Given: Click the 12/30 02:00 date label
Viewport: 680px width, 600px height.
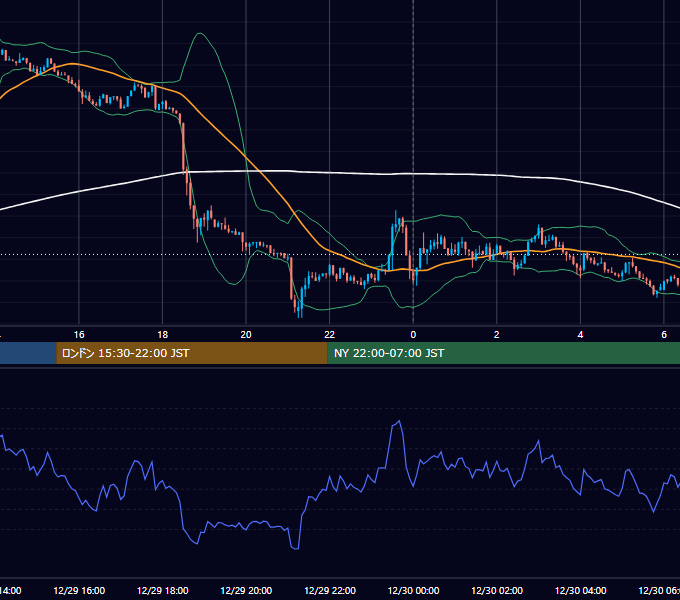Looking at the screenshot, I should click(497, 590).
